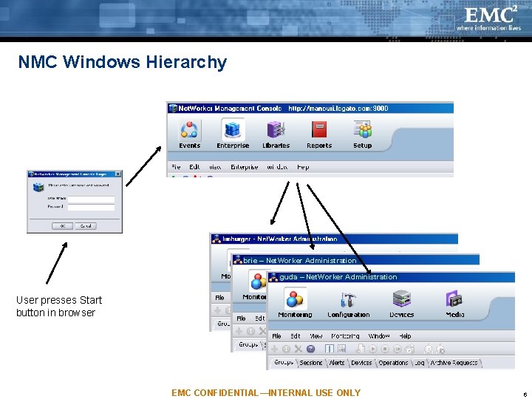Select the Enterprise cube icon

pyautogui.click(x=233, y=129)
